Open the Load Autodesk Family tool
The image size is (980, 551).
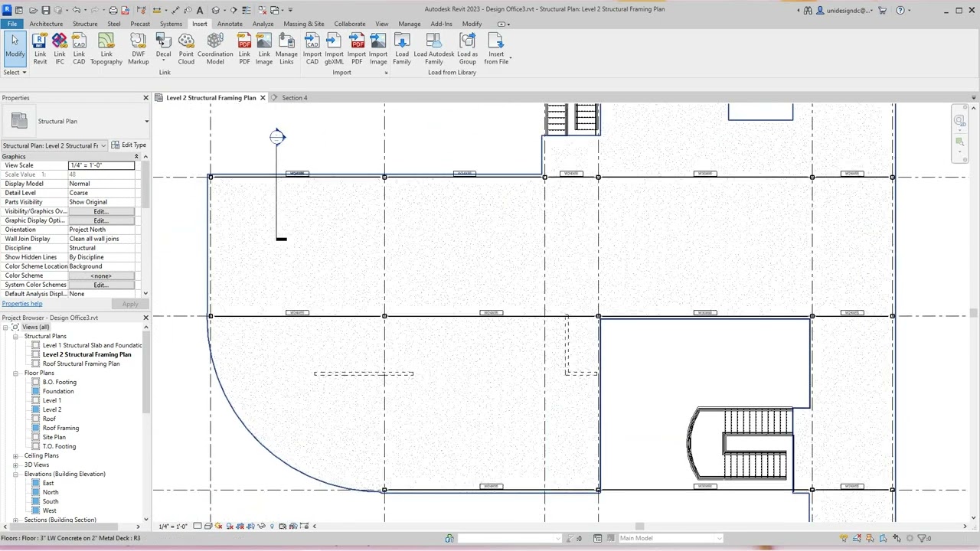coord(434,48)
